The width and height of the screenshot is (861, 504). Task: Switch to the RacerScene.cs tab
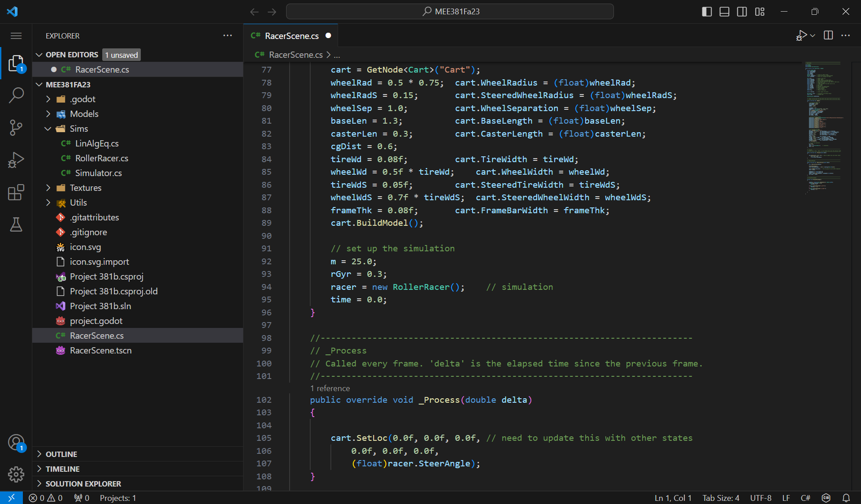tap(291, 35)
